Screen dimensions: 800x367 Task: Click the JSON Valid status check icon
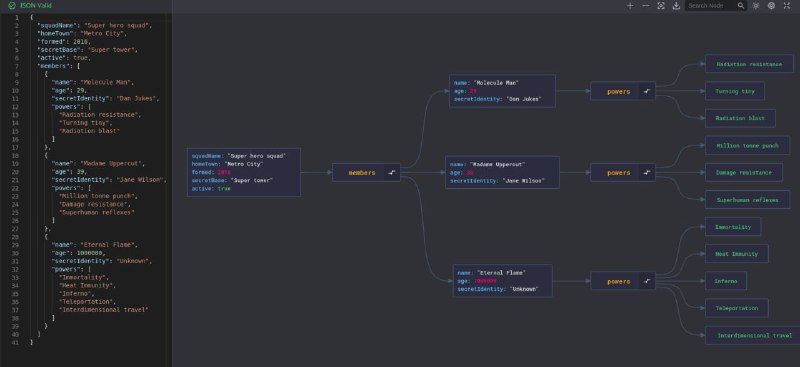[12, 6]
